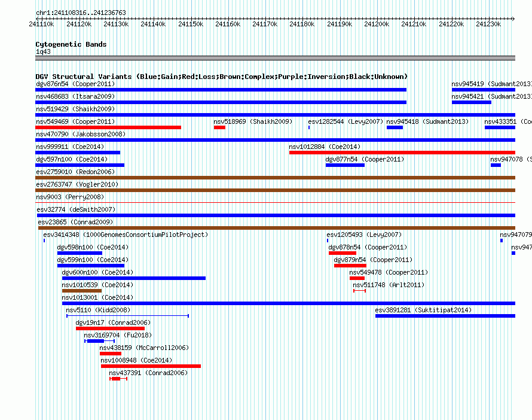Click the 241180k ruler tick label

coord(302,24)
